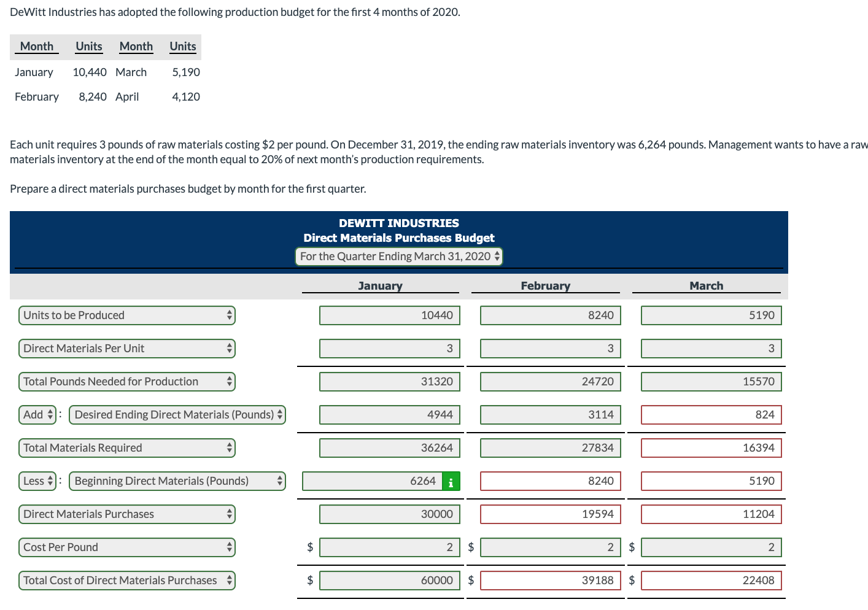Click the '4,120' April units value
The width and height of the screenshot is (868, 610).
(x=186, y=97)
